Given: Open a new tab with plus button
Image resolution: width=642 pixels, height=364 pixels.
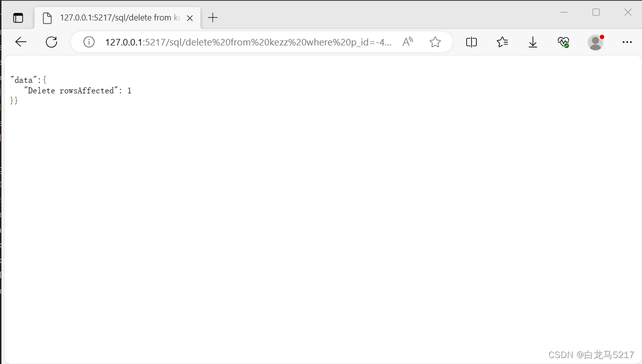Looking at the screenshot, I should coord(213,18).
